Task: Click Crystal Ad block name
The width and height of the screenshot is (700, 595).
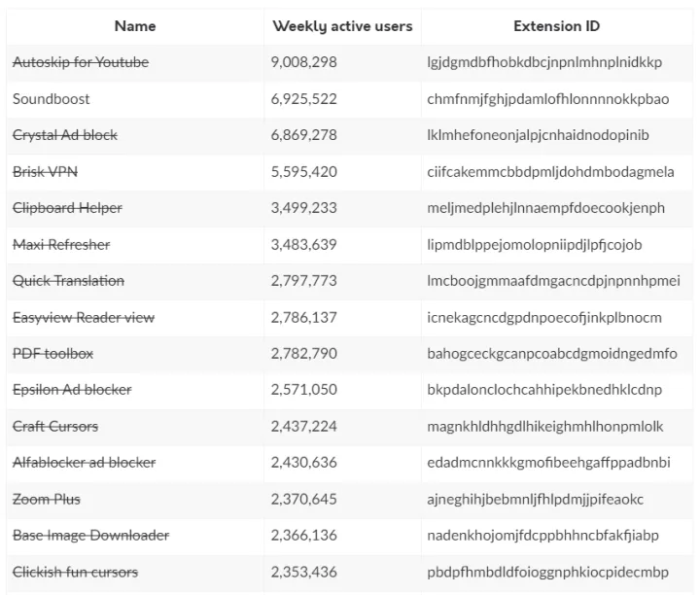Action: coord(65,135)
